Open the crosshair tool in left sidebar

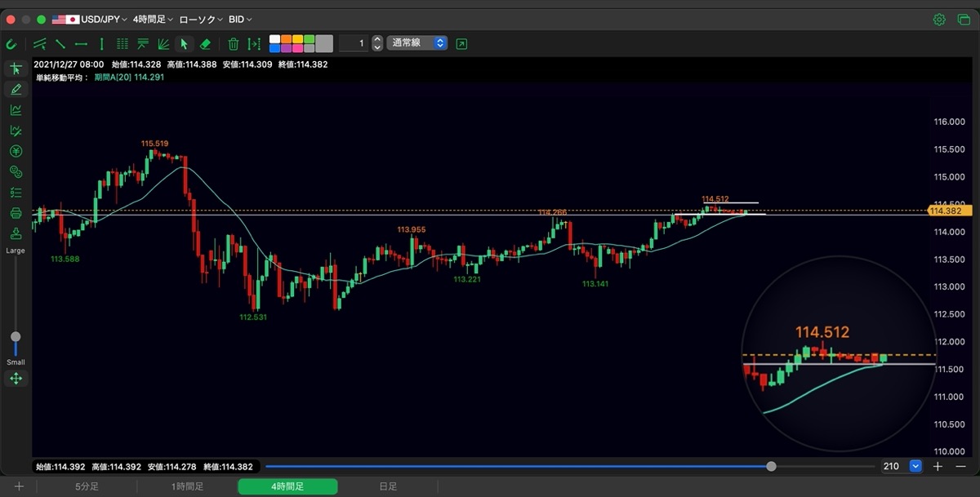click(x=16, y=69)
